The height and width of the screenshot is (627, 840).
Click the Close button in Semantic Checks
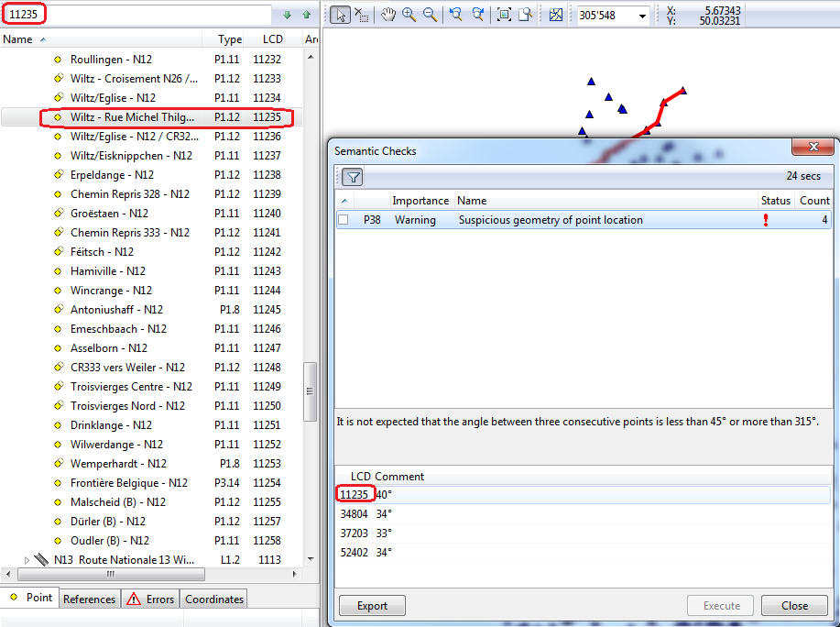click(x=794, y=605)
